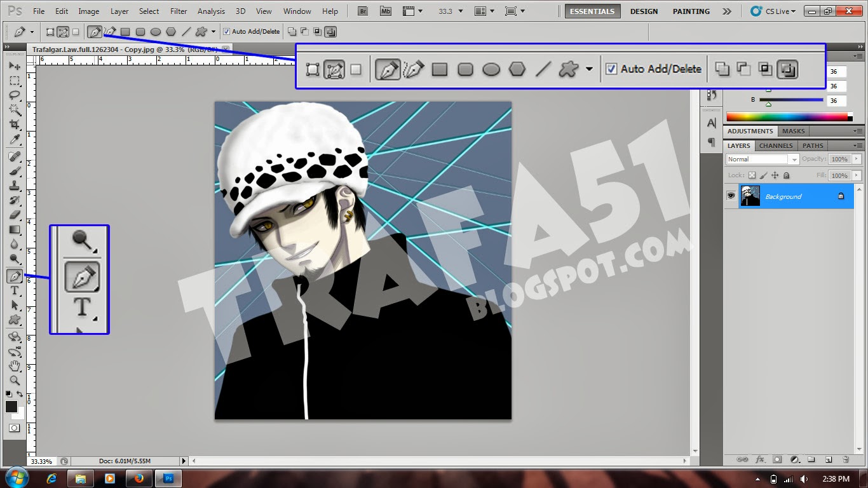This screenshot has width=868, height=488.
Task: Uncheck Auto Add/Delete checkbox
Action: pos(227,32)
